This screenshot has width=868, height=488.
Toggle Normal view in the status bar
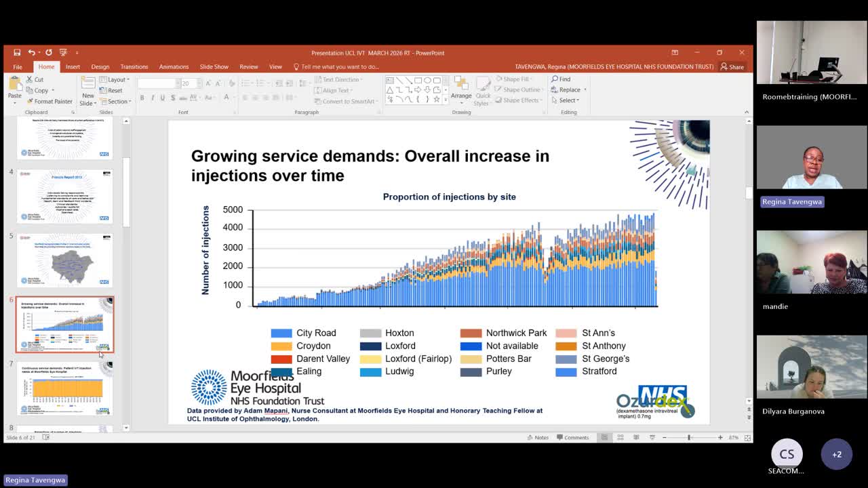(604, 438)
